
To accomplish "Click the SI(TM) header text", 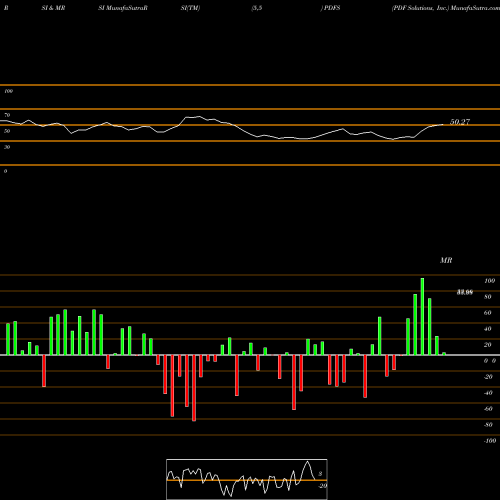I will (190, 8).
